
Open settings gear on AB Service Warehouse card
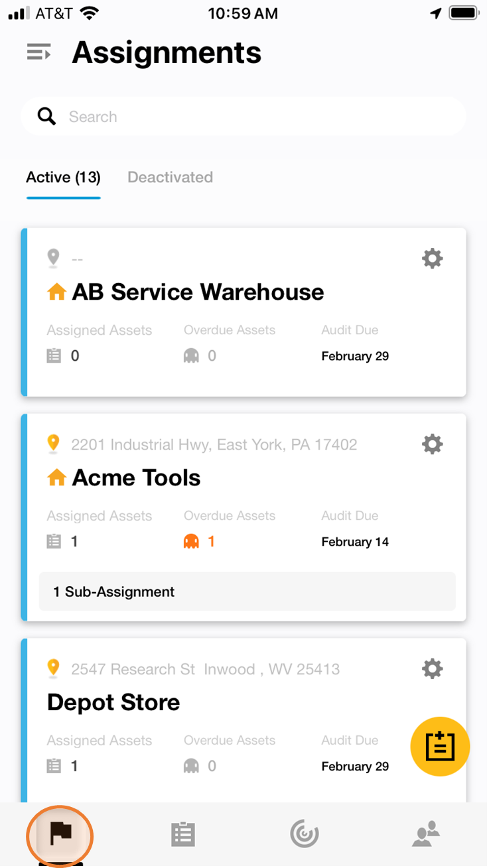(432, 259)
